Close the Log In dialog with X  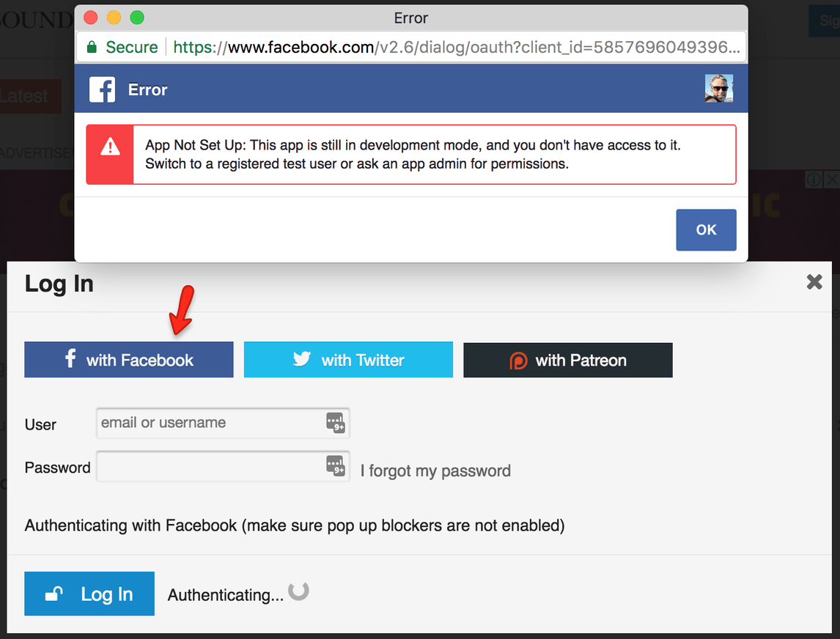[x=814, y=281]
